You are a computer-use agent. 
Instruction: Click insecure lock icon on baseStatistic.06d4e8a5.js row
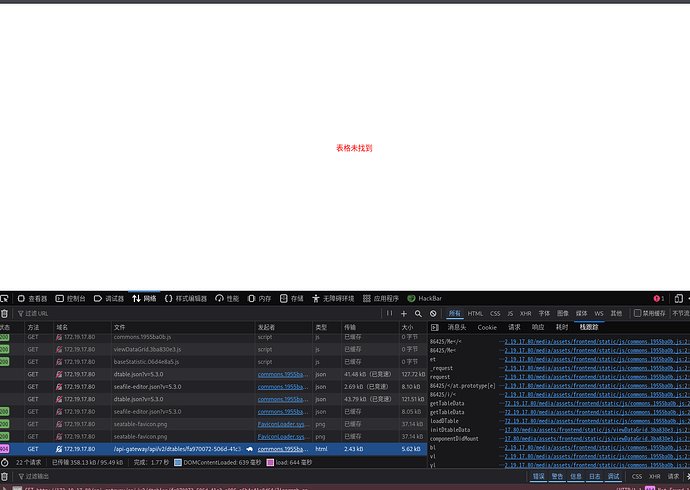(x=59, y=362)
